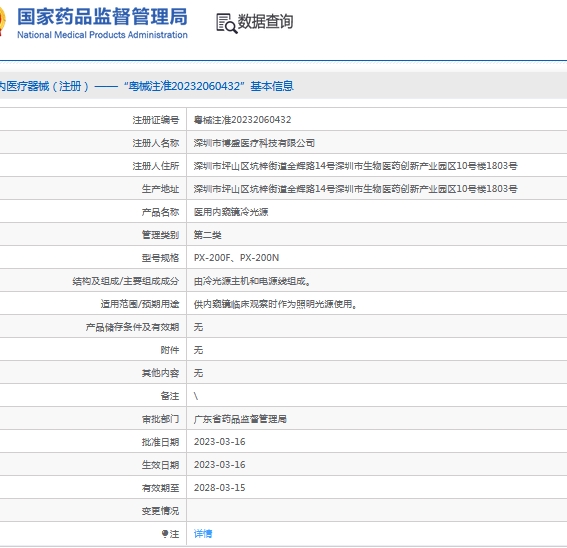The height and width of the screenshot is (548, 567).
Task: Open the 详情 link in the 注 row
Action: point(203,534)
